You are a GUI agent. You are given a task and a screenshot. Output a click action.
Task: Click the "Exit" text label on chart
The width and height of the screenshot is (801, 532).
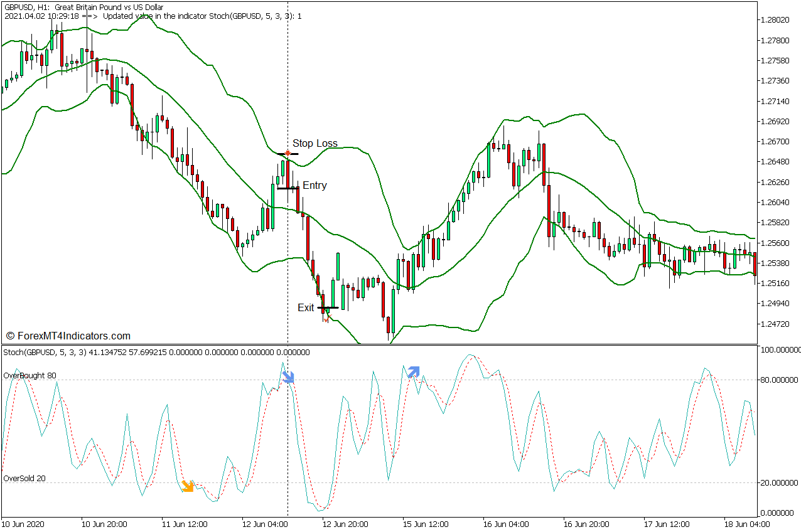(x=306, y=308)
